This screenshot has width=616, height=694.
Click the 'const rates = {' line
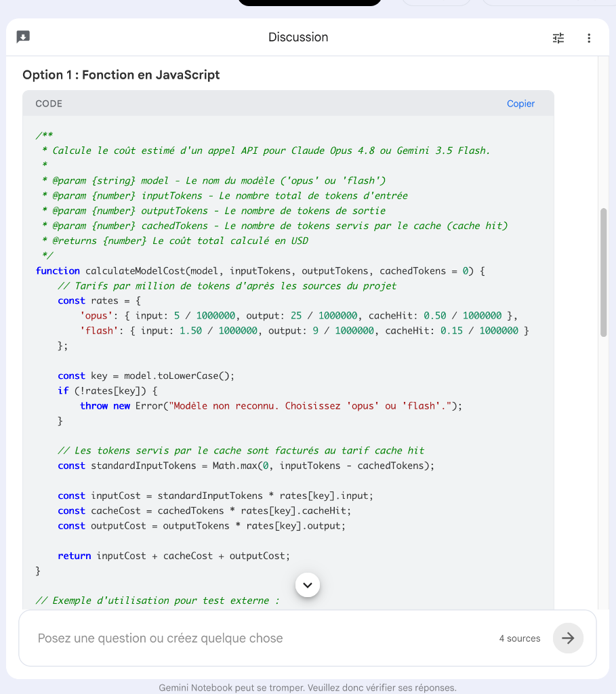click(99, 301)
